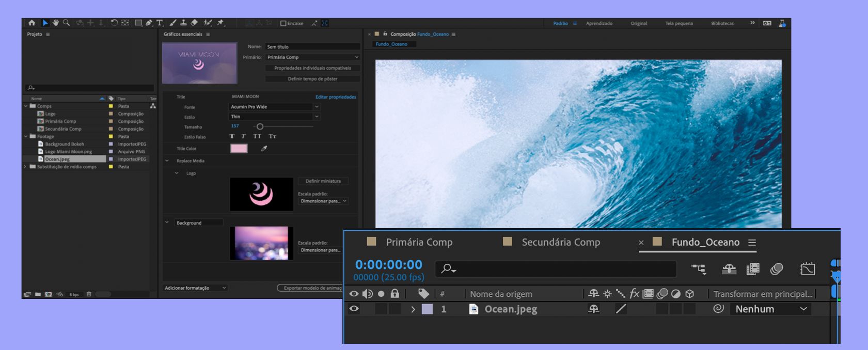This screenshot has height=350, width=868.
Task: Click the sync settings icon near Bibliotecas
Action: (767, 23)
